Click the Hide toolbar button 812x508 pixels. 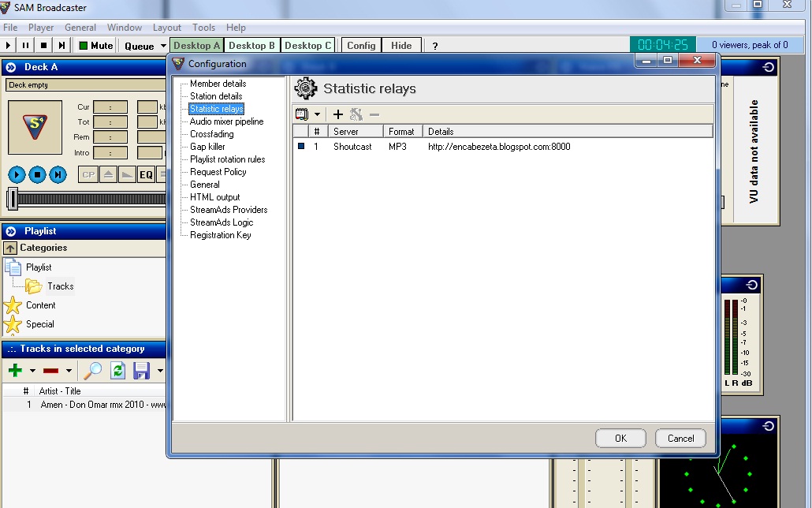point(401,46)
